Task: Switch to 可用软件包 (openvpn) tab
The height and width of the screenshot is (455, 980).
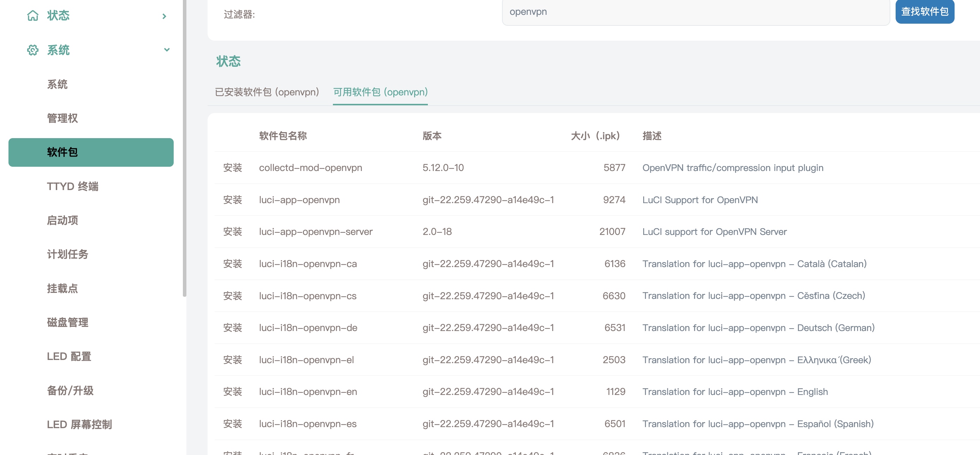Action: 380,92
